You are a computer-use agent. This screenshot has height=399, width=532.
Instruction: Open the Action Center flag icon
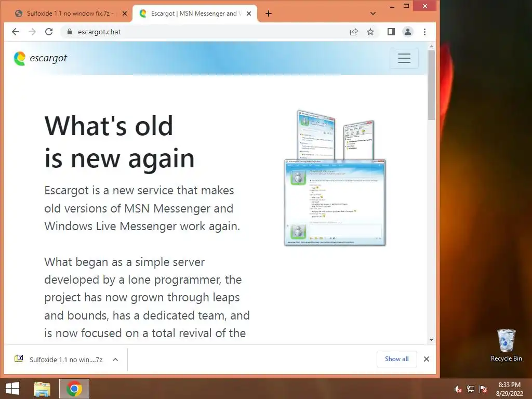tap(483, 389)
